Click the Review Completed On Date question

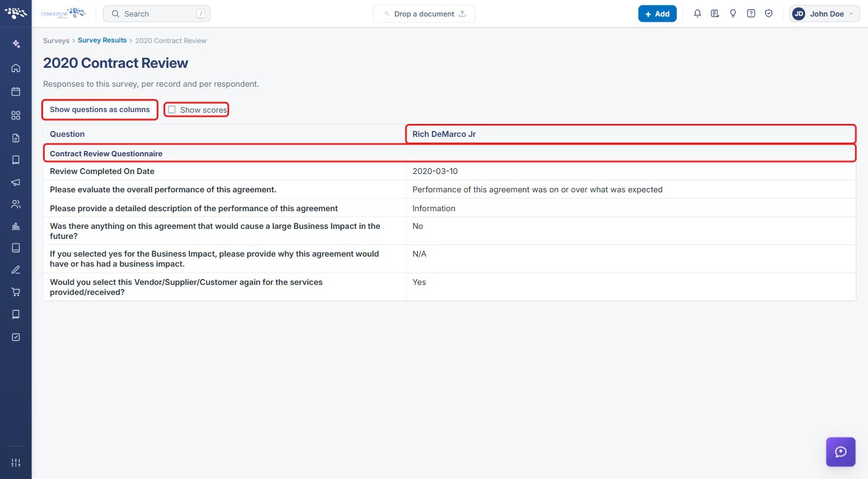click(x=102, y=171)
